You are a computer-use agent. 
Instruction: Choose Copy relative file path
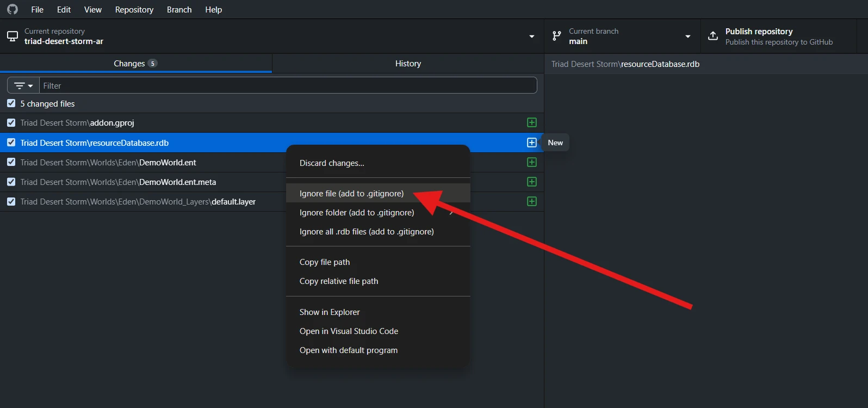point(378,281)
